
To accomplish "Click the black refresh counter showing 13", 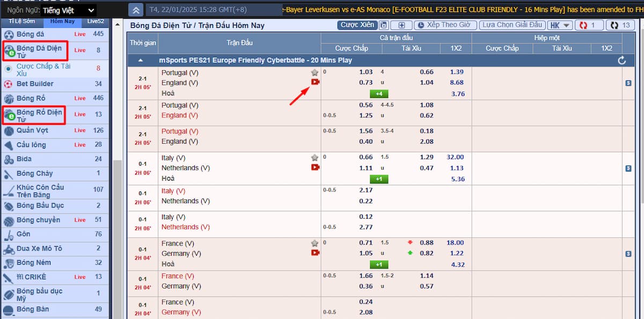I will (620, 25).
